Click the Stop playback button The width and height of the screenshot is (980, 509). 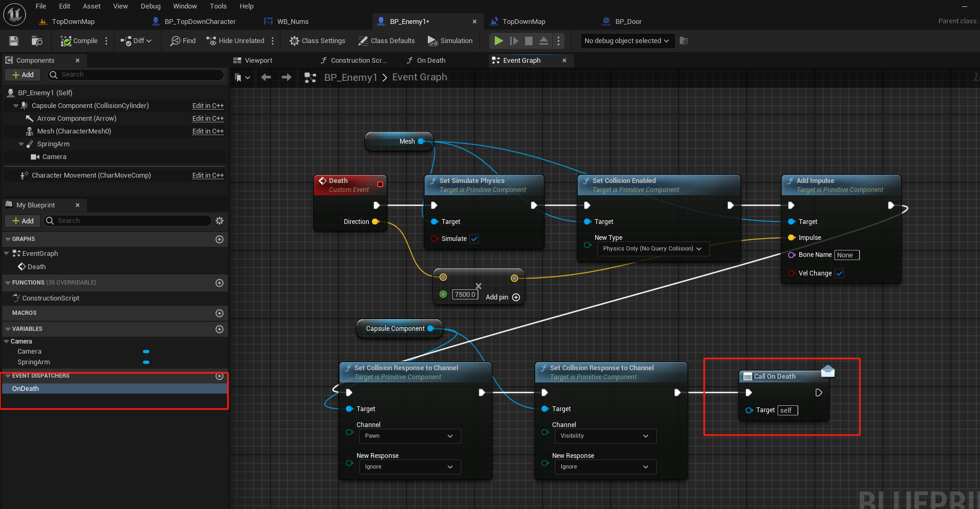click(x=529, y=41)
